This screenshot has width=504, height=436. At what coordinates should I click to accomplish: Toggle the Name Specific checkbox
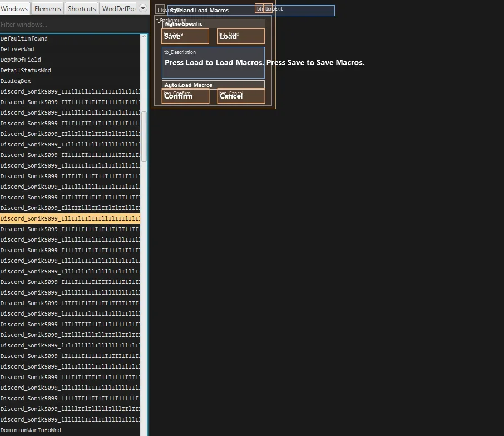point(214,24)
